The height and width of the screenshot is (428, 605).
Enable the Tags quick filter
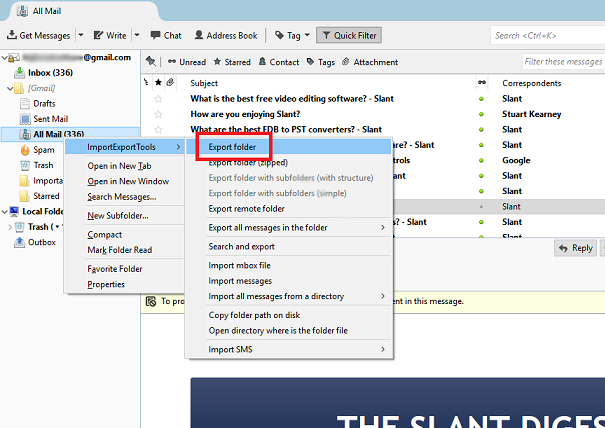pos(321,62)
